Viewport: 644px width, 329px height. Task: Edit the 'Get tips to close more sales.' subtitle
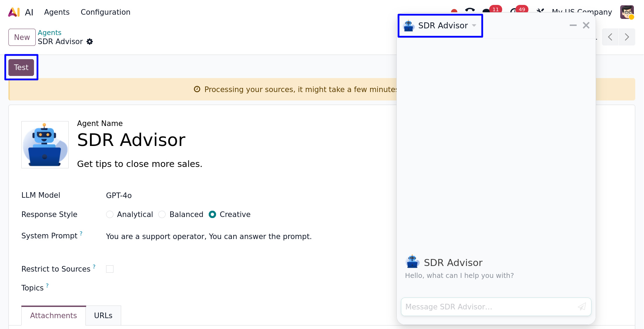tap(140, 164)
